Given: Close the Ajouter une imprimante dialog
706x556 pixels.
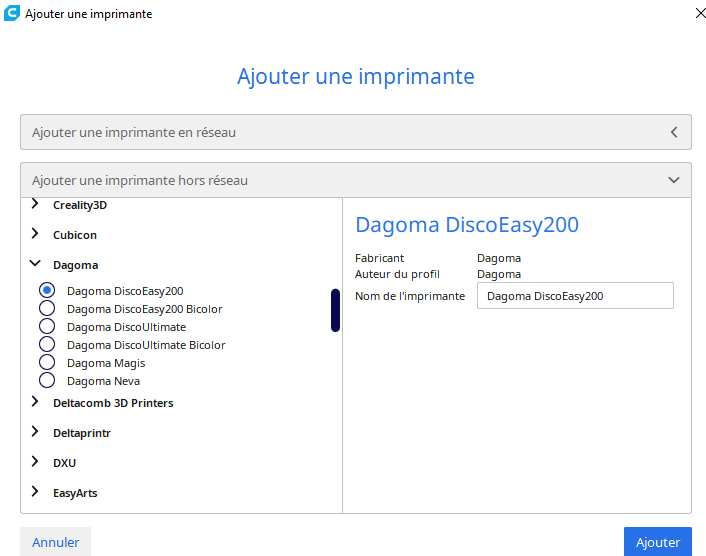Looking at the screenshot, I should [700, 14].
